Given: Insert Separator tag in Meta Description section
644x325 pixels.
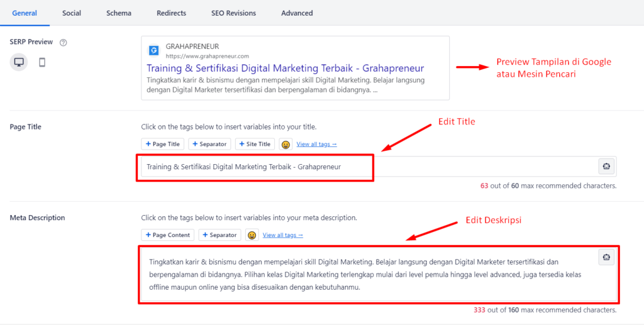Looking at the screenshot, I should pos(219,235).
